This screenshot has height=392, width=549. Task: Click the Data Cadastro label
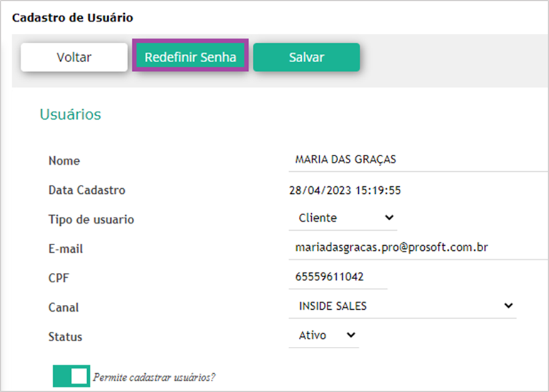click(87, 190)
